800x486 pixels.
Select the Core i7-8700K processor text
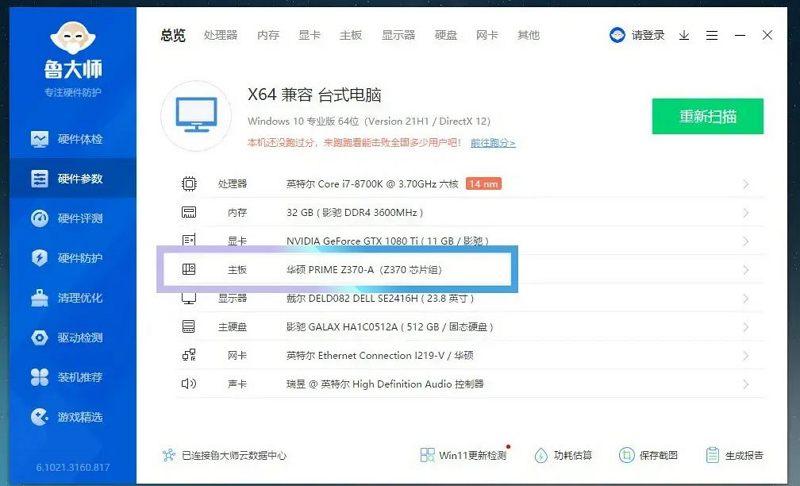tap(372, 184)
